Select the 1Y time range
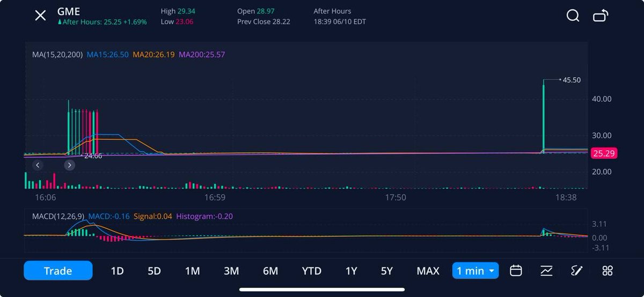The width and height of the screenshot is (644, 297). pyautogui.click(x=351, y=271)
